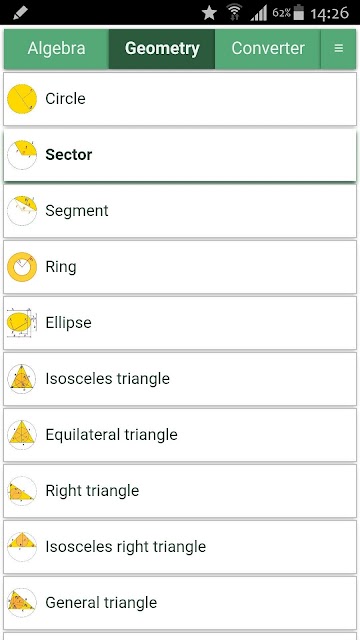Select the Geometry tab

pyautogui.click(x=162, y=49)
